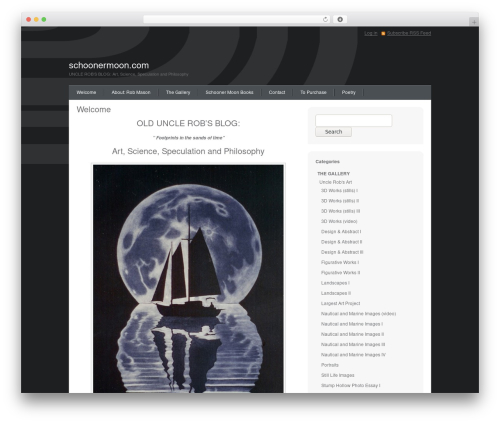Image resolution: width=500 pixels, height=423 pixels.
Task: Click Art, Science, Speculation and Philosophy heading
Action: [188, 151]
